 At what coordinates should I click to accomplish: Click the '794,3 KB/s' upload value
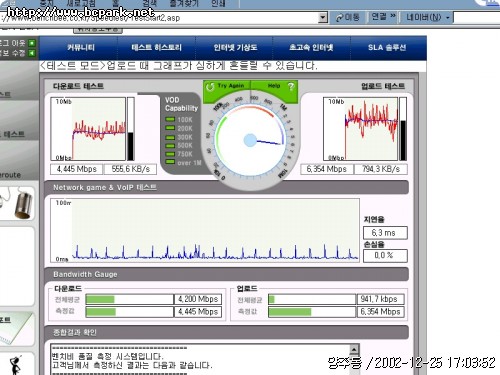(381, 169)
